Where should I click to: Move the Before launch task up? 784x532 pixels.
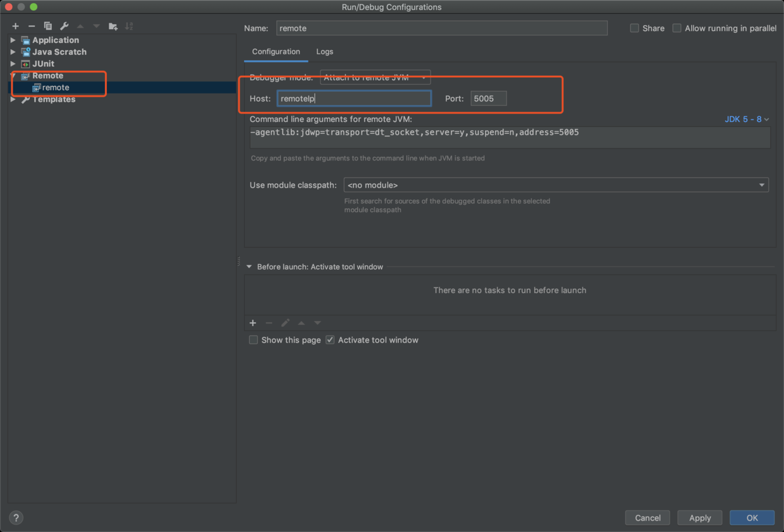click(x=301, y=323)
